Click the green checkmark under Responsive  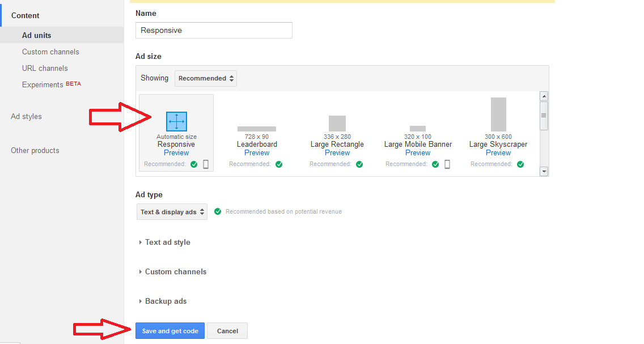click(194, 164)
